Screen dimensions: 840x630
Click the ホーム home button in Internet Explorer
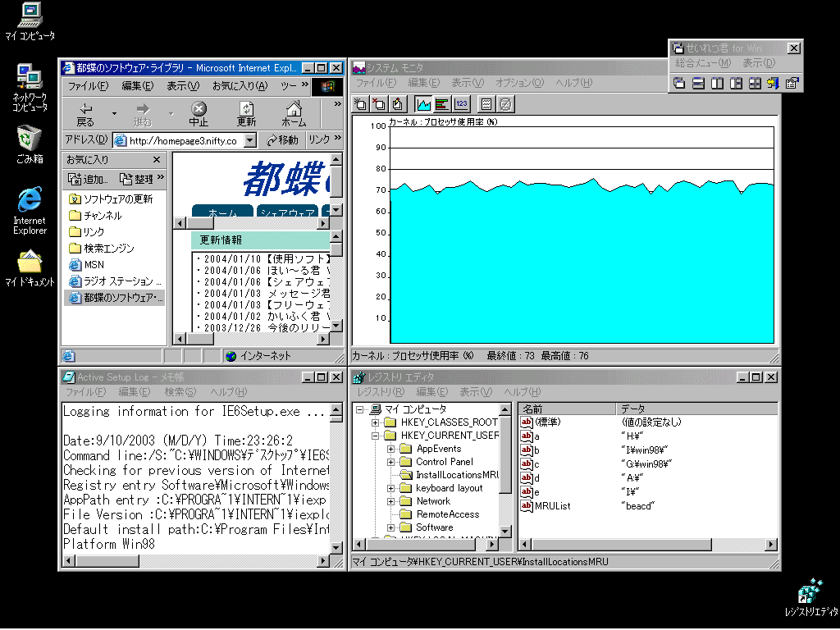[294, 115]
